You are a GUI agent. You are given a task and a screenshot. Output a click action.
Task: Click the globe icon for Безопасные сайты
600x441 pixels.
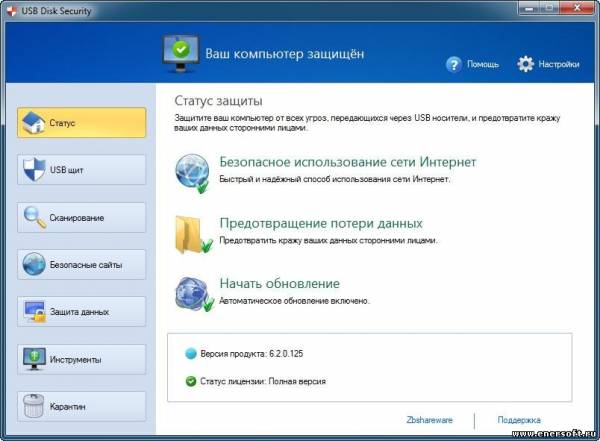34,264
